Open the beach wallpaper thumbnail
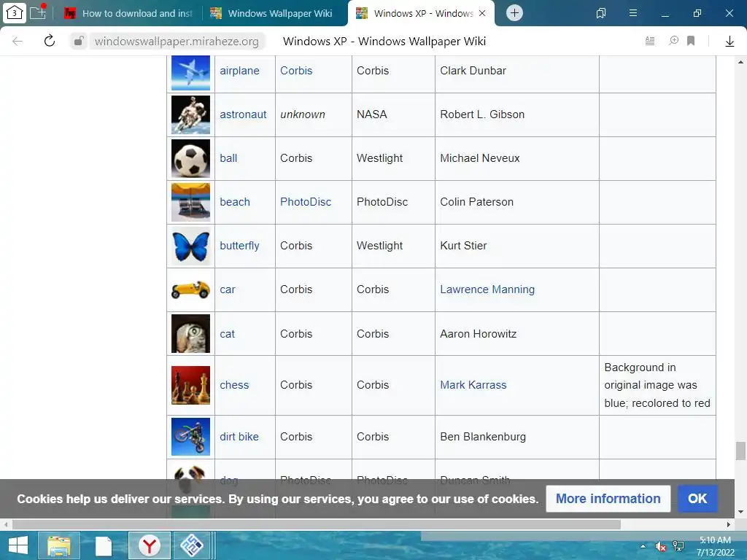The height and width of the screenshot is (560, 747). point(190,203)
